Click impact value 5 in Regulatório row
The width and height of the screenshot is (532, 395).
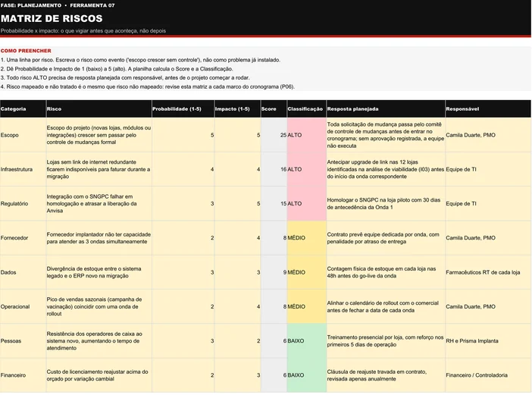click(258, 204)
